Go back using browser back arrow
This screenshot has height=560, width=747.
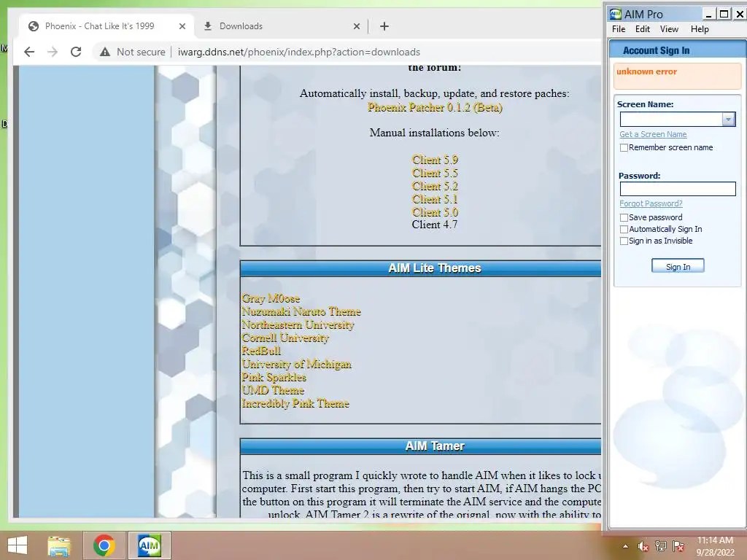29,52
